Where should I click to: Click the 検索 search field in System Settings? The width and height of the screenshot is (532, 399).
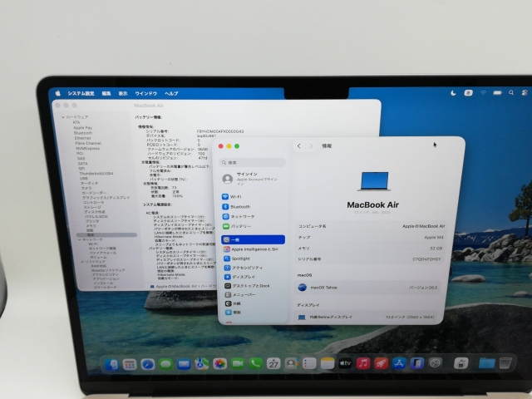pyautogui.click(x=253, y=163)
